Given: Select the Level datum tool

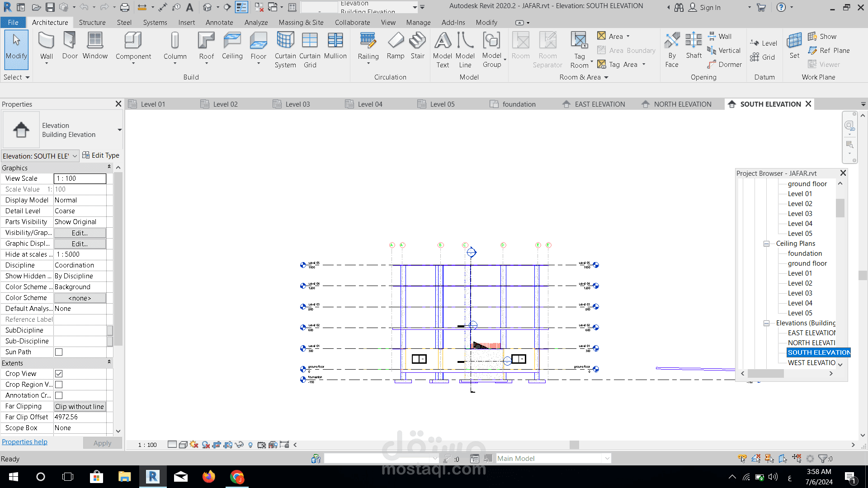Looking at the screenshot, I should click(764, 43).
